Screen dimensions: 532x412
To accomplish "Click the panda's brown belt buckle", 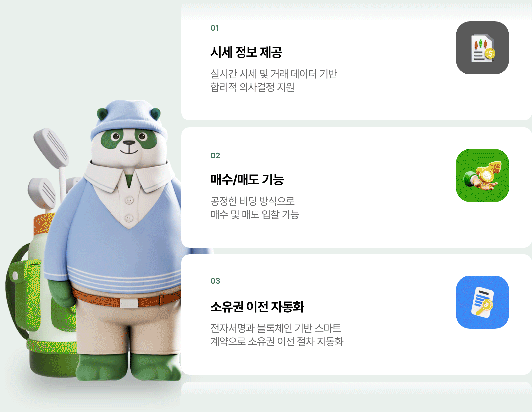I will pyautogui.click(x=129, y=303).
